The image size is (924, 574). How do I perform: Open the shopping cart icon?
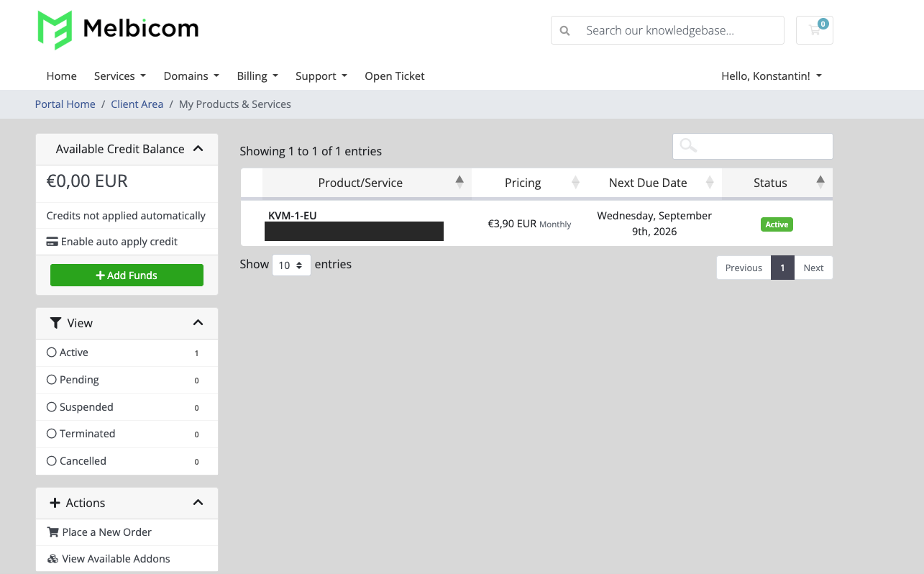[815, 30]
